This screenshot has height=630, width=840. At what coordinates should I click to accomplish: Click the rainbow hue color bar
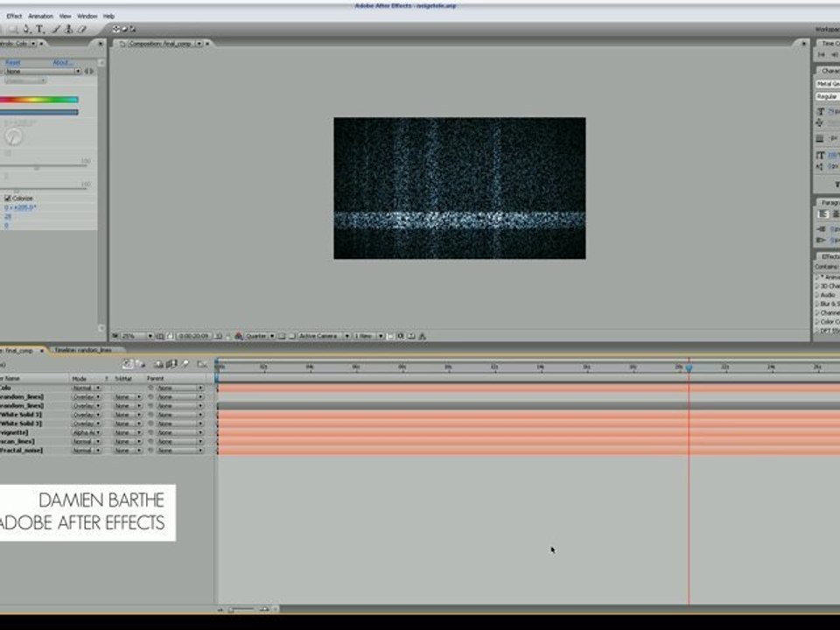(x=39, y=100)
